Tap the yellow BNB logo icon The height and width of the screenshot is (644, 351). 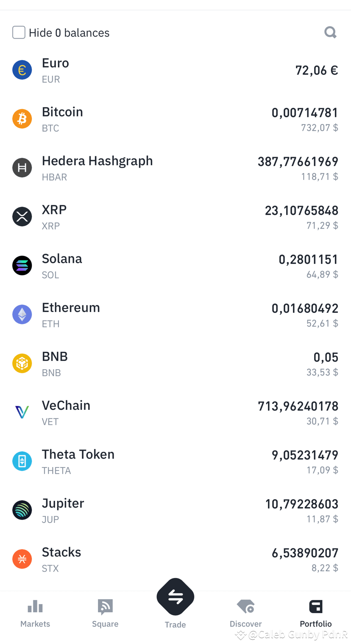22,363
